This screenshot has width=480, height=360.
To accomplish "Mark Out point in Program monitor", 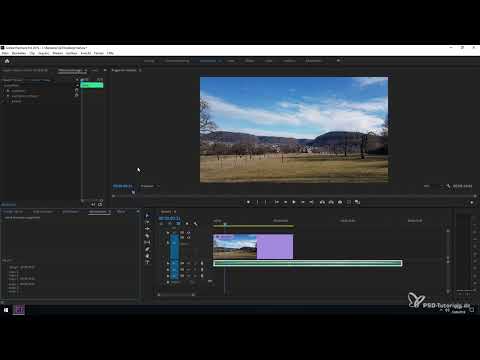I will [266, 202].
